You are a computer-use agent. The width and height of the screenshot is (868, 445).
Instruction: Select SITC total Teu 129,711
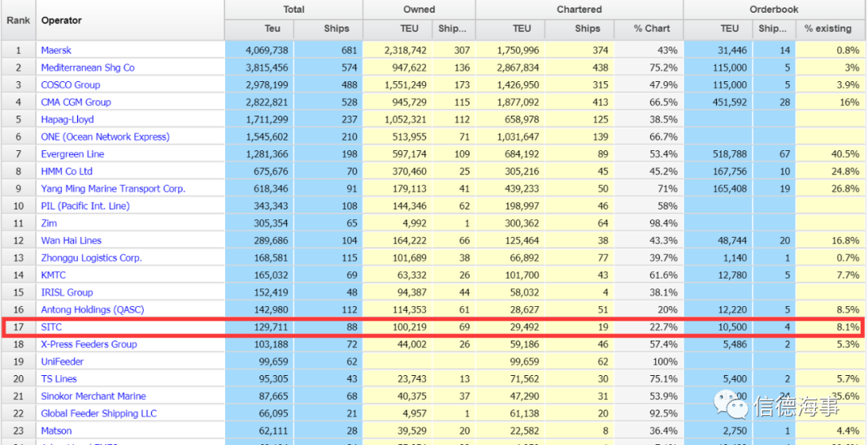[x=270, y=327]
